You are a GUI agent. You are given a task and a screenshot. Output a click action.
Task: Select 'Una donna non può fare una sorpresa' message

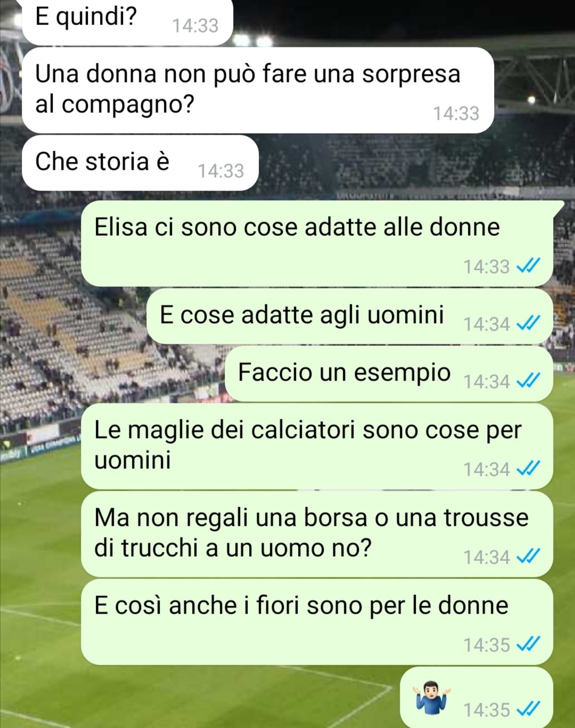click(258, 90)
